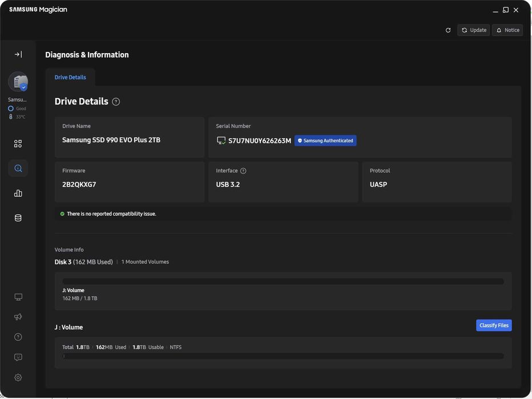The height and width of the screenshot is (399, 532).
Task: Click Disk 3 (162 MB Used) label
Action: coord(83,262)
